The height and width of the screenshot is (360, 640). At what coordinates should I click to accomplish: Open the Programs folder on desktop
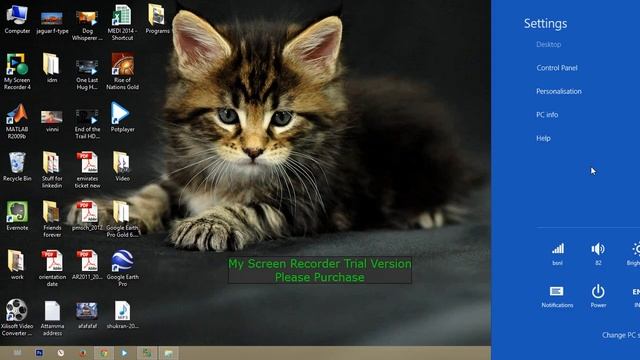pos(157,19)
